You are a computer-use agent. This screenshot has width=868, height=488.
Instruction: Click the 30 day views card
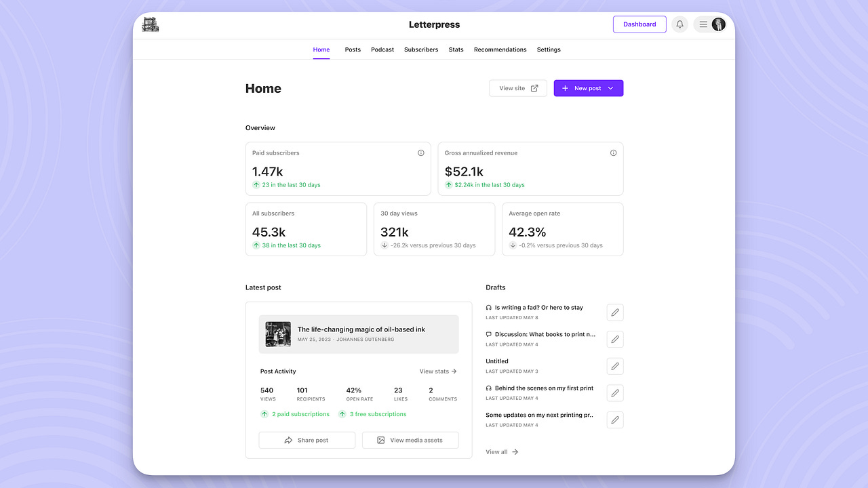434,229
